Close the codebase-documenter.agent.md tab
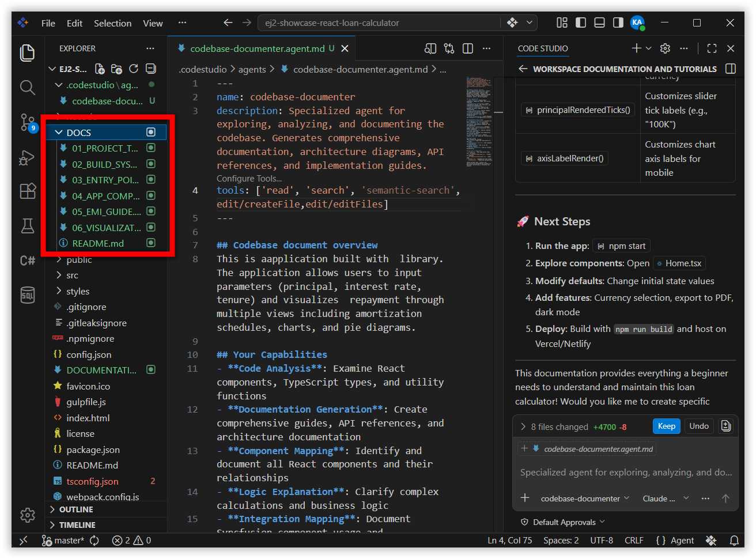The height and width of the screenshot is (559, 756). click(345, 48)
